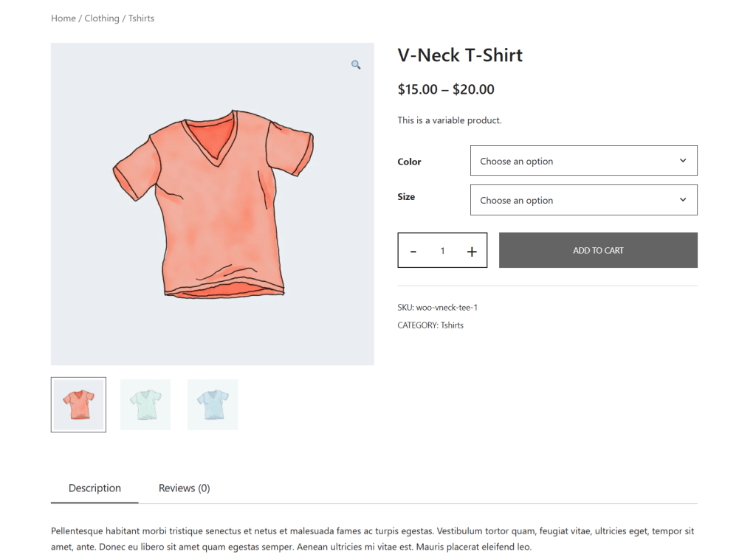Switch to the Description tab
The height and width of the screenshot is (560, 756).
[x=94, y=488]
